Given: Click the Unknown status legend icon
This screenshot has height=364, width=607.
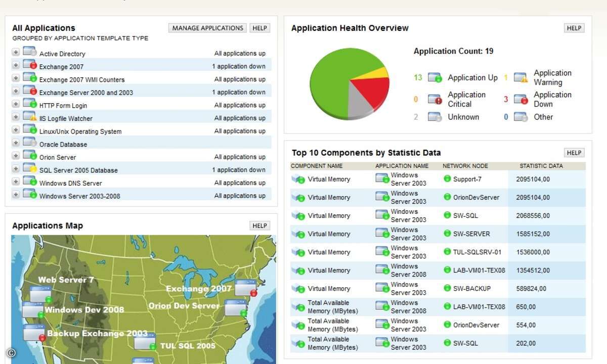Looking at the screenshot, I should (435, 117).
